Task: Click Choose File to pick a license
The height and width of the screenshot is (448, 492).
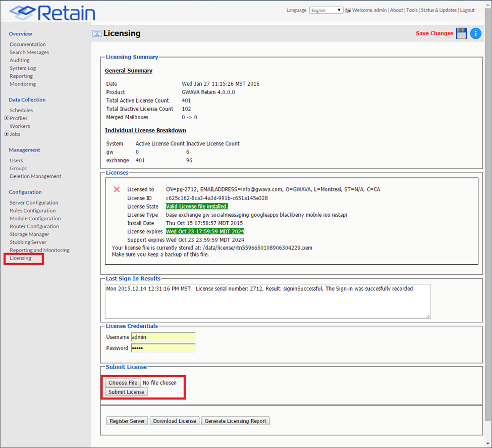Action: pos(122,382)
